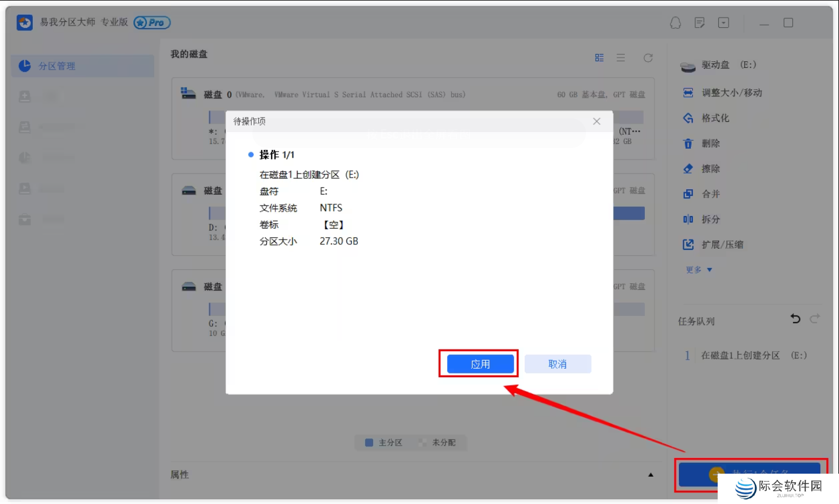This screenshot has height=504, width=839.
Task: Expand the 更多 dropdown
Action: (699, 270)
